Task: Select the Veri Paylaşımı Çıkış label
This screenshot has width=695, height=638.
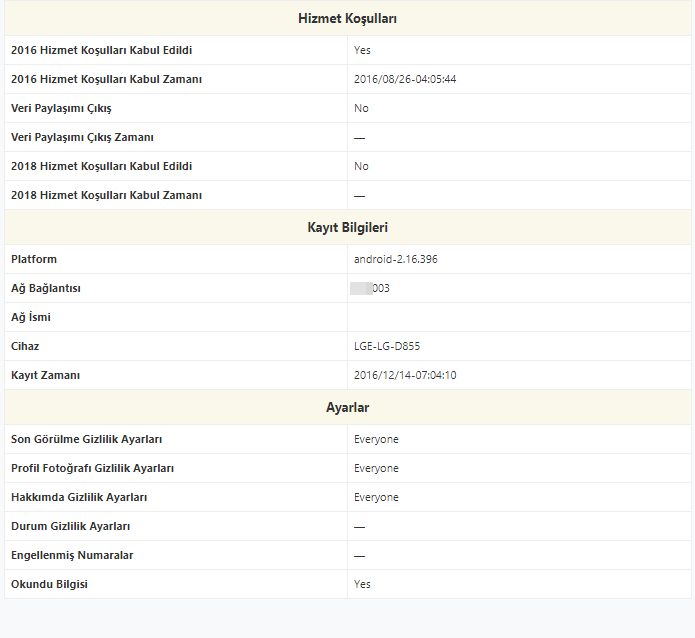Action: [x=61, y=108]
